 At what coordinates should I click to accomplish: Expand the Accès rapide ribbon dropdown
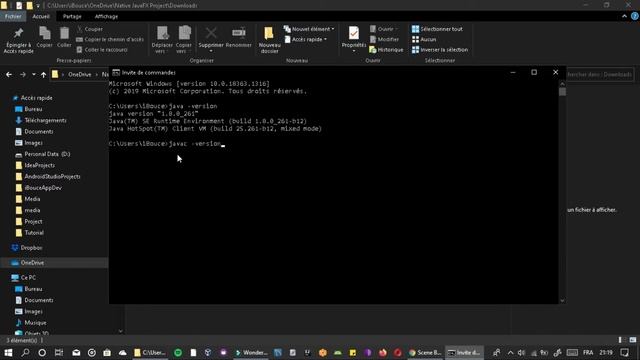point(306,39)
